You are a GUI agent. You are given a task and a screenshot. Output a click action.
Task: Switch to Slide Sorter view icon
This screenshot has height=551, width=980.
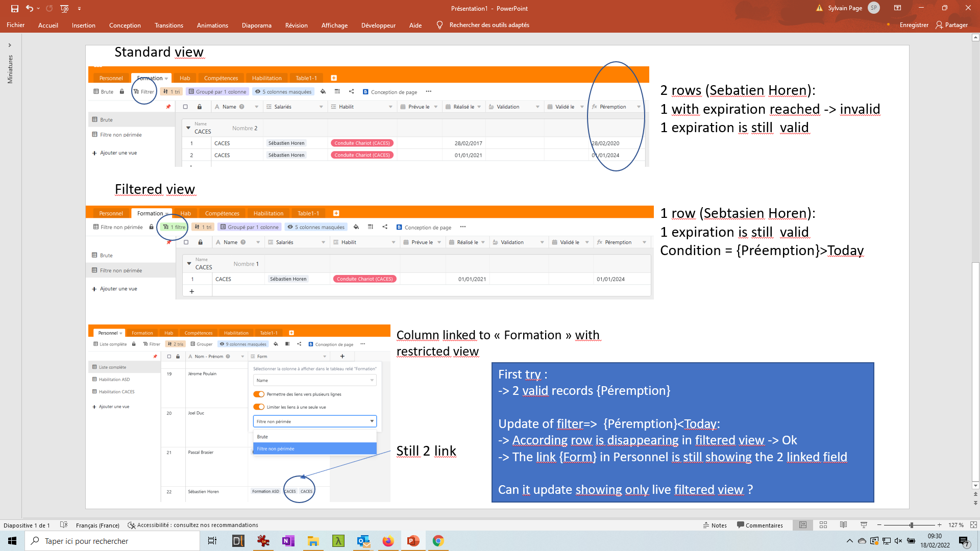823,525
